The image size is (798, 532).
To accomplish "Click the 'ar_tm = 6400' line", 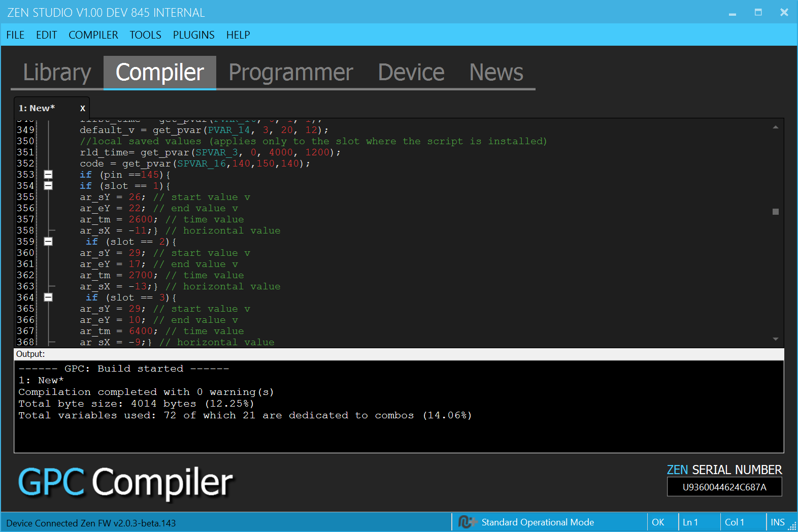I will click(162, 331).
